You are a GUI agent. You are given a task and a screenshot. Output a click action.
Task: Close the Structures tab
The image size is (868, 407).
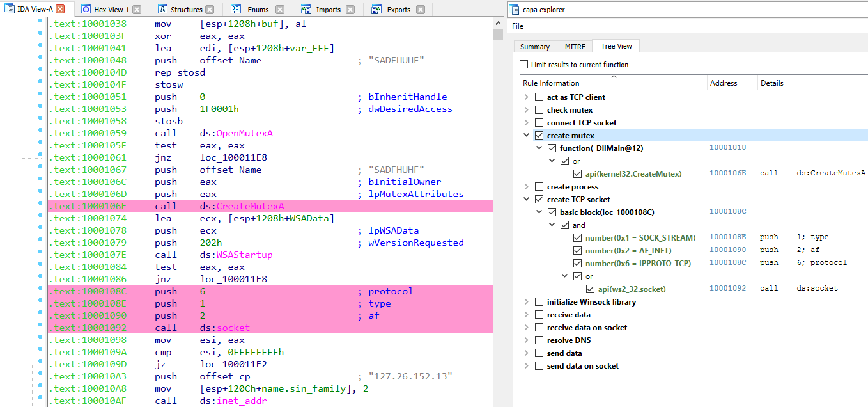tap(210, 10)
